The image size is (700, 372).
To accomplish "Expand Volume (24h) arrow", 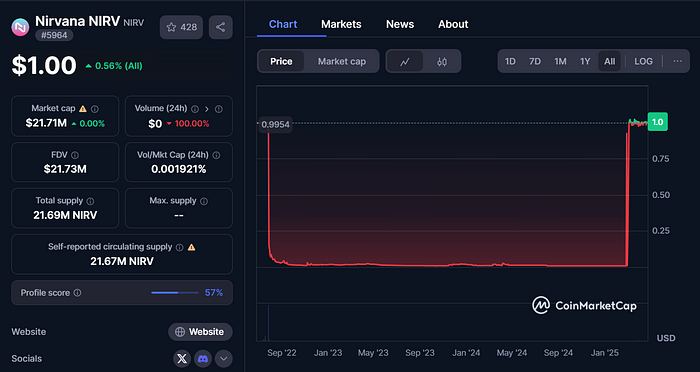I will 207,109.
